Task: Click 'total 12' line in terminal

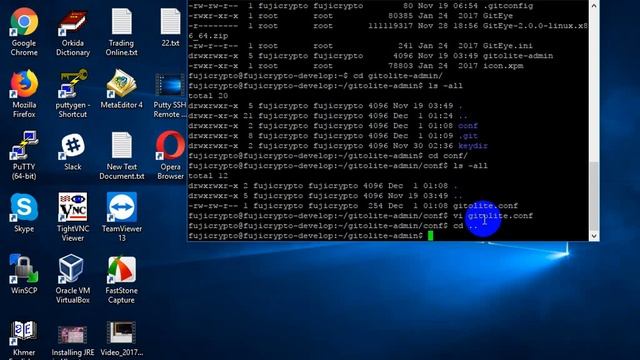Action: 208,176
